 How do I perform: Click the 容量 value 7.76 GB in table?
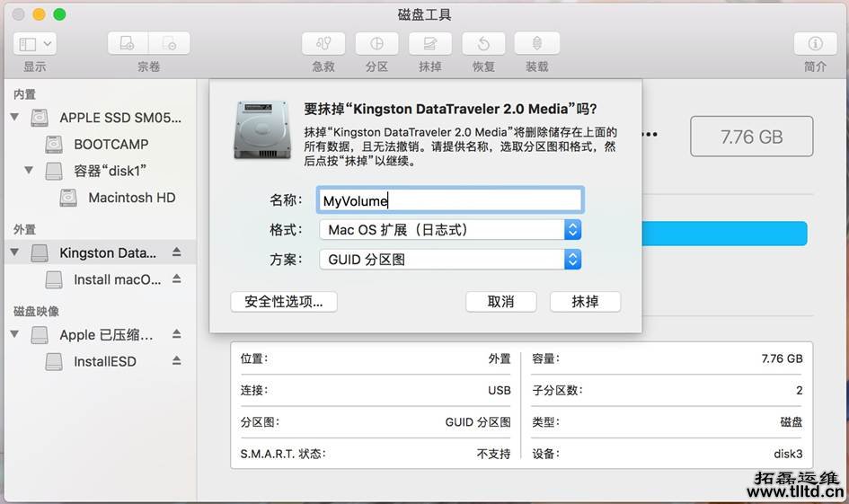[782, 358]
